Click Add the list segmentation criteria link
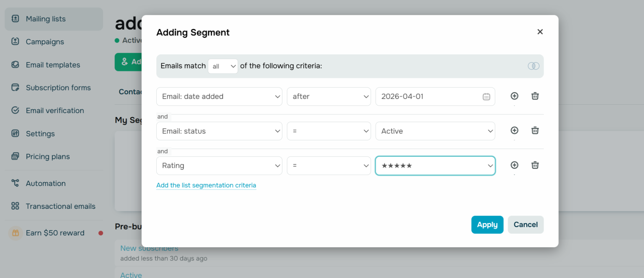Image resolution: width=644 pixels, height=278 pixels. [x=206, y=185]
